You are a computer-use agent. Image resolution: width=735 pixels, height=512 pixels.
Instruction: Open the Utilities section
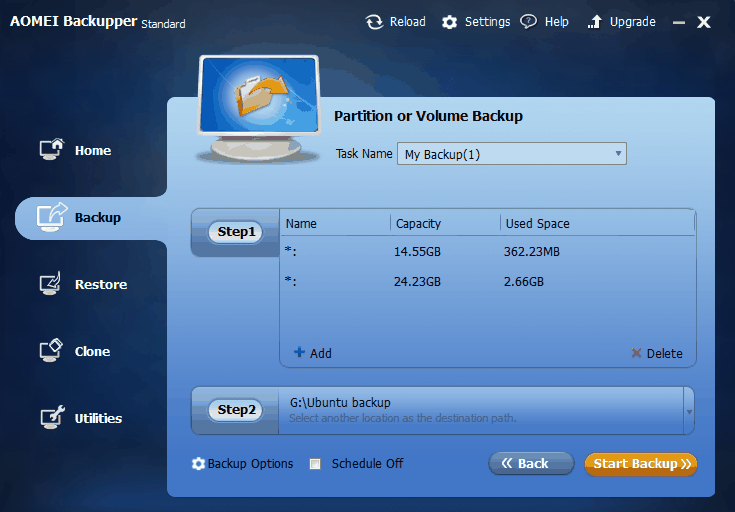[98, 418]
